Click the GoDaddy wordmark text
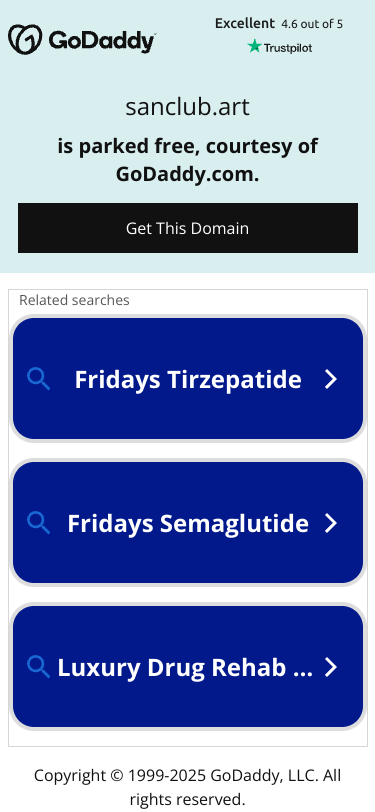The image size is (375, 812). pos(102,40)
